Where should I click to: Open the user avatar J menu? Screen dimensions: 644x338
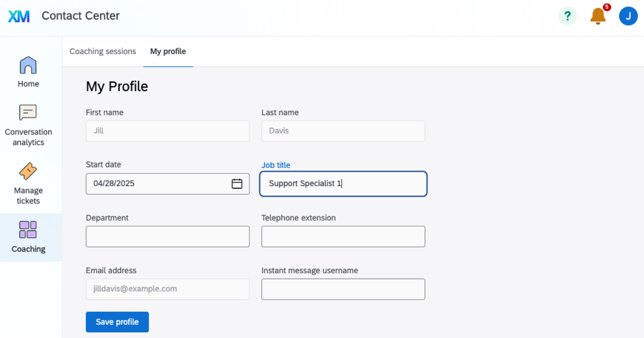pyautogui.click(x=628, y=16)
